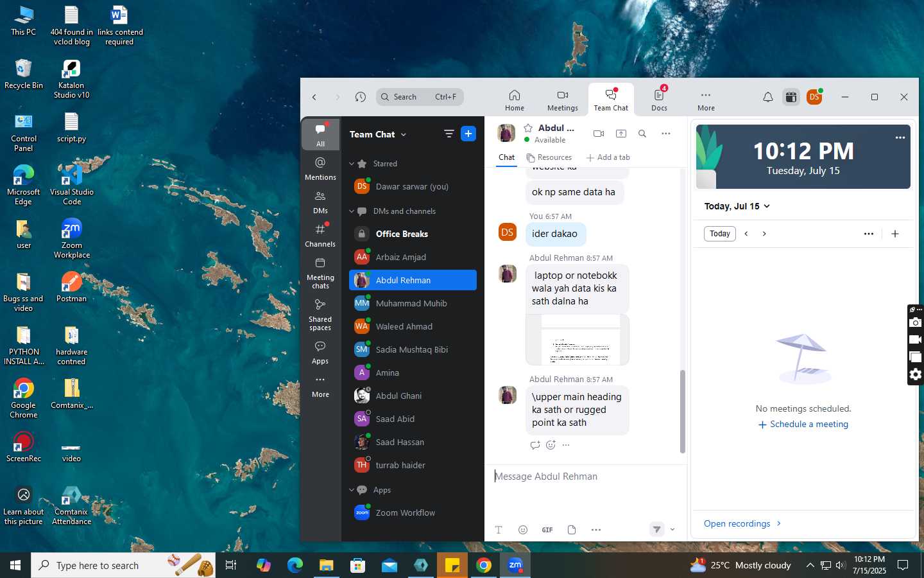Open Channels in sidebar
Image resolution: width=924 pixels, height=578 pixels.
(x=320, y=235)
